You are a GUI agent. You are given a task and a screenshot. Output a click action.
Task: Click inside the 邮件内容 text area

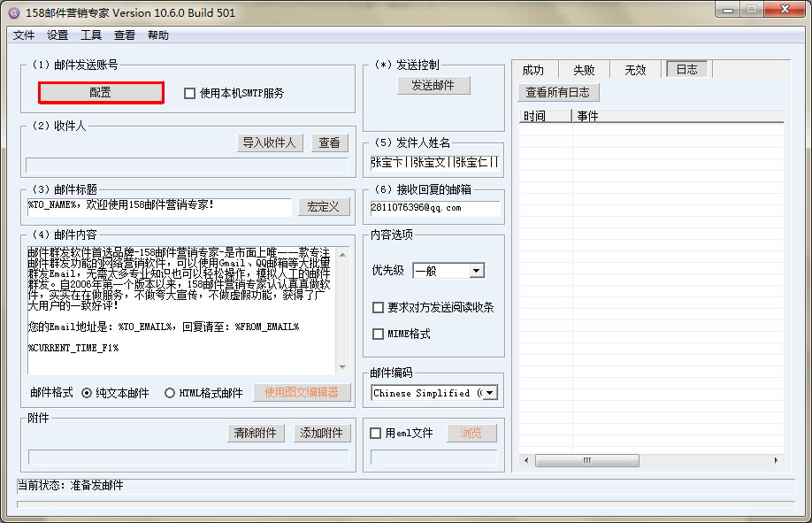[181, 310]
